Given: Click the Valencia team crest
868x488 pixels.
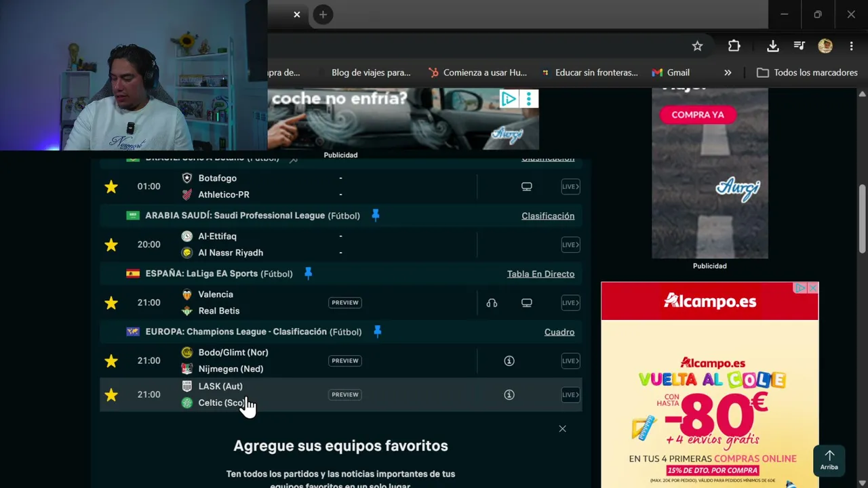Looking at the screenshot, I should click(187, 295).
